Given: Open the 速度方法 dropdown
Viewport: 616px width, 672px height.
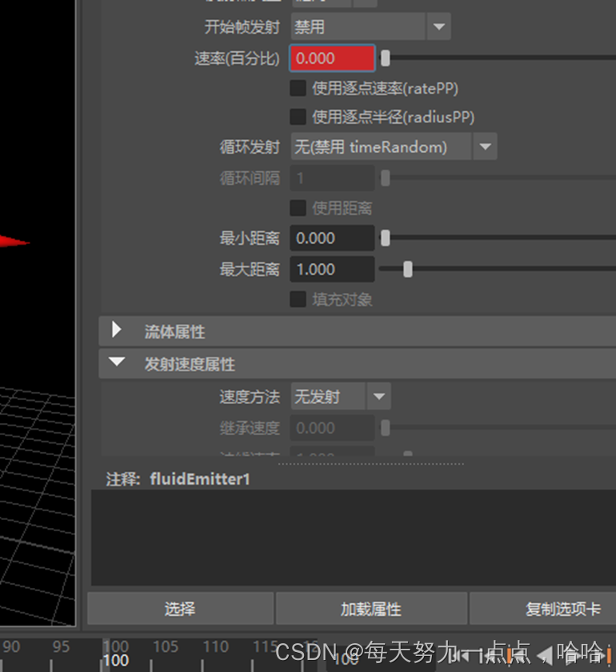Looking at the screenshot, I should coord(341,397).
